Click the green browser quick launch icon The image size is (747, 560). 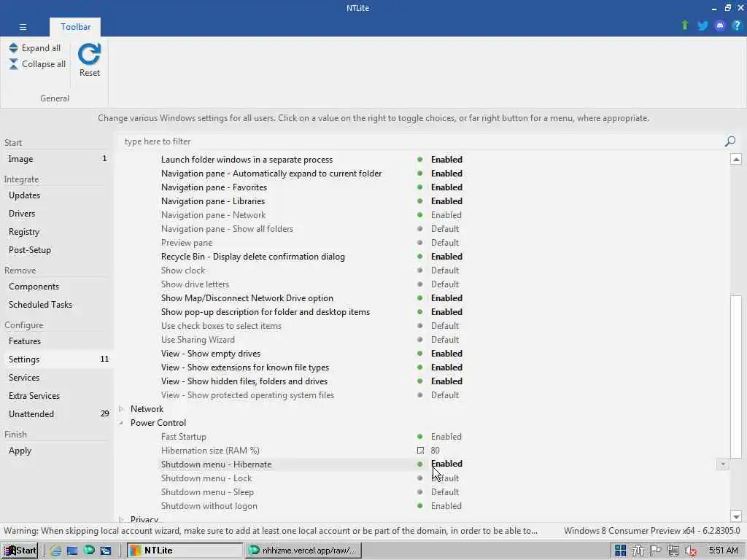click(x=89, y=550)
